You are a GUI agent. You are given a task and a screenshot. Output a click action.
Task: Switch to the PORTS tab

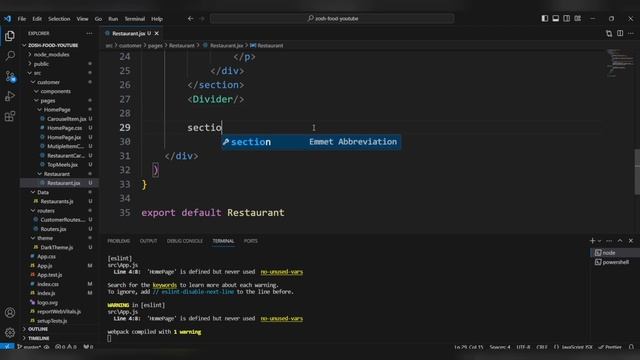click(x=251, y=241)
